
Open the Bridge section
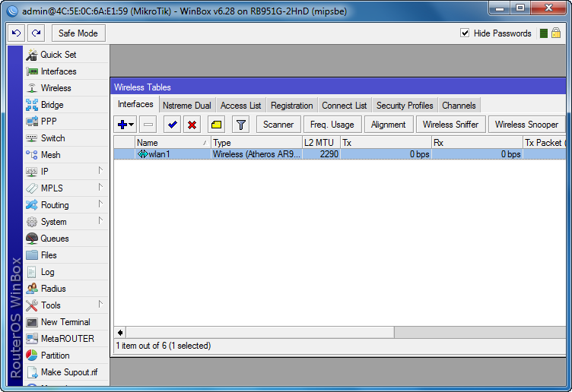coord(66,105)
